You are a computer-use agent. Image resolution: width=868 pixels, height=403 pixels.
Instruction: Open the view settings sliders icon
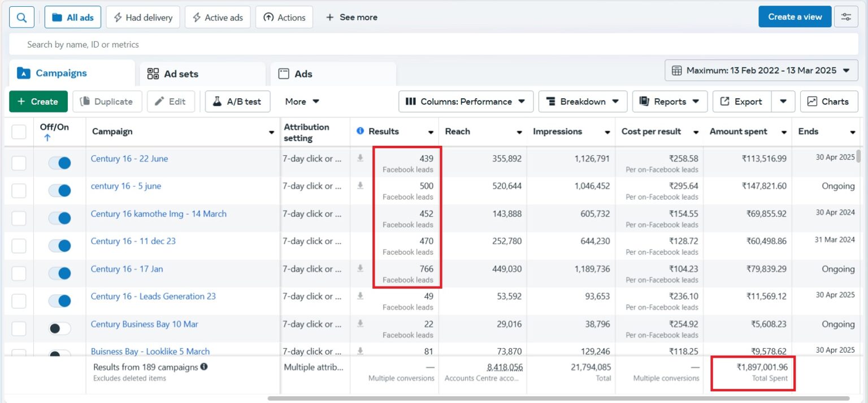point(846,17)
